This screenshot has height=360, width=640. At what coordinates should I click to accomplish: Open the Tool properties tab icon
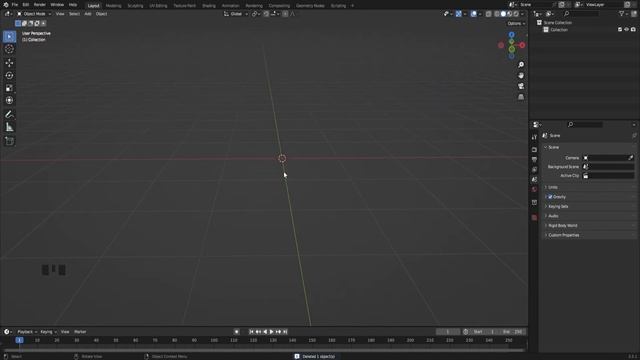(x=534, y=137)
